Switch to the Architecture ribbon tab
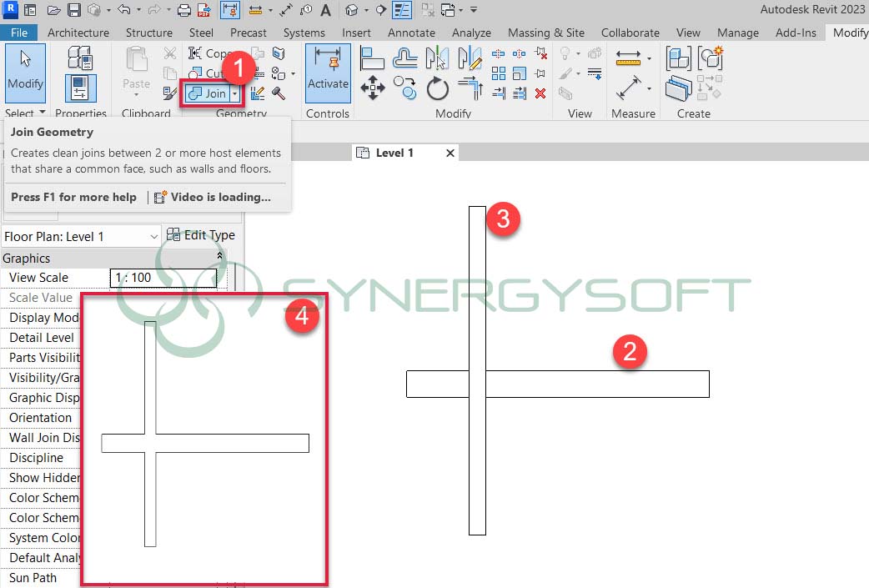This screenshot has width=869, height=588. 78,33
